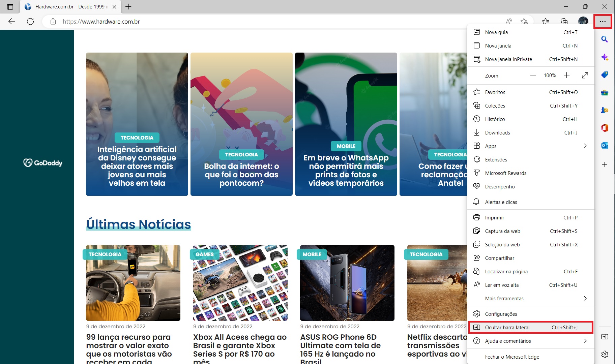
Task: Select Captura da web menu item
Action: 531,231
